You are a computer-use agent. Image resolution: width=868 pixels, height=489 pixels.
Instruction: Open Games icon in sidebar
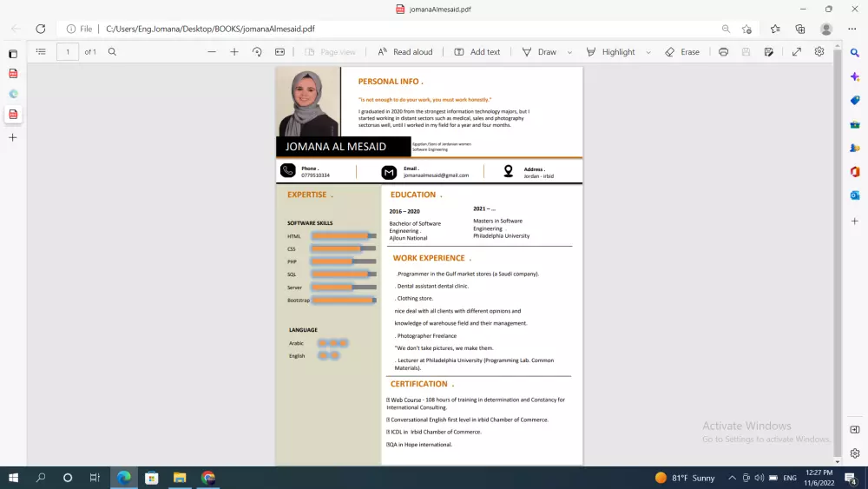pyautogui.click(x=855, y=148)
